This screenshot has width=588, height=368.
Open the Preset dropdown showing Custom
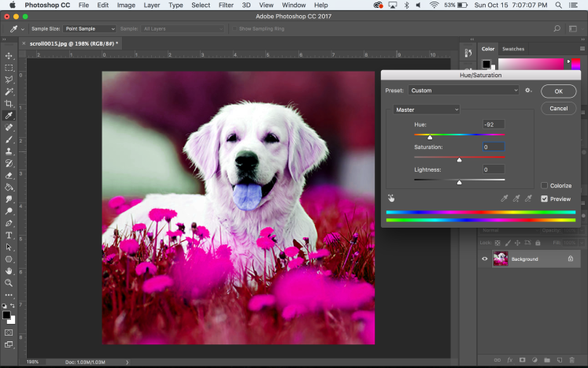click(x=464, y=91)
